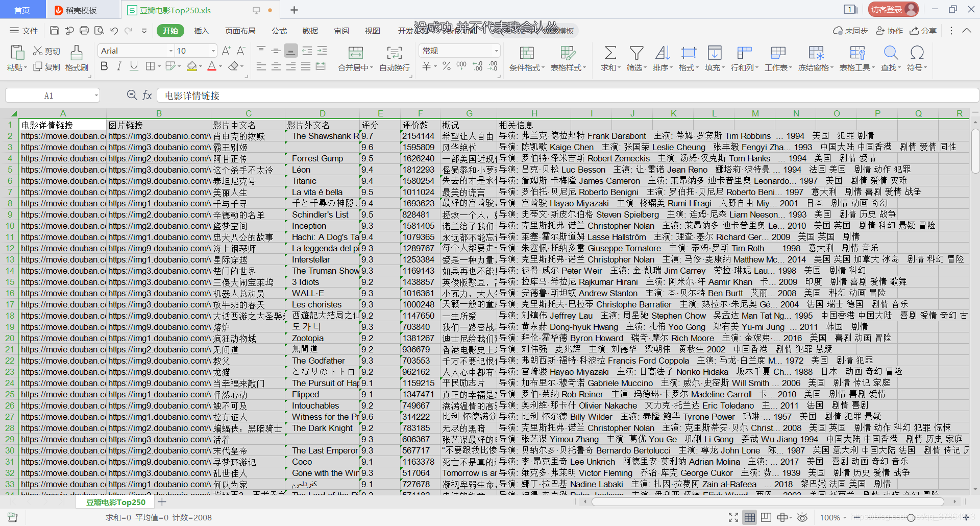Expand the Name Box dropdown

tap(96, 95)
